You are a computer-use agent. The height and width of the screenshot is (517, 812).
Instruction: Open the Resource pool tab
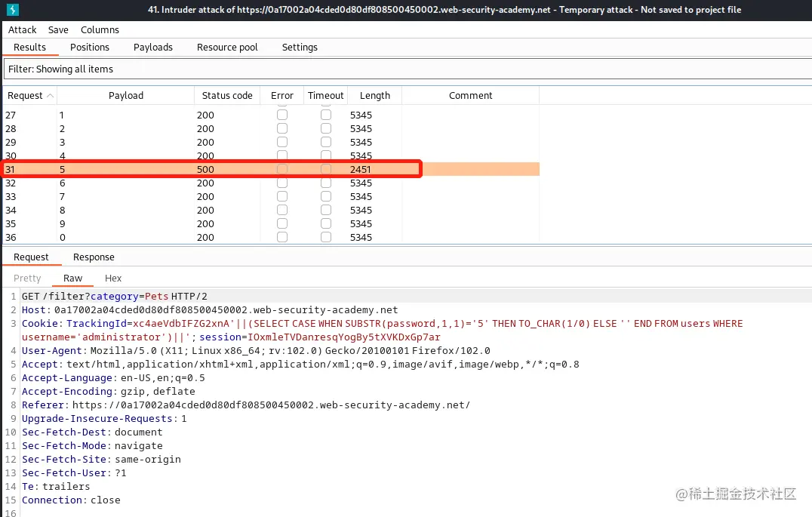[227, 47]
